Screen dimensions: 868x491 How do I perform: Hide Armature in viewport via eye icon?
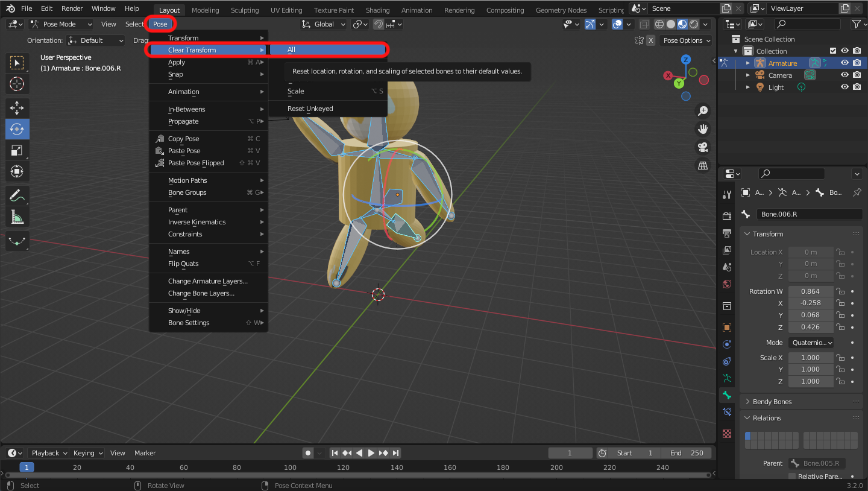844,63
